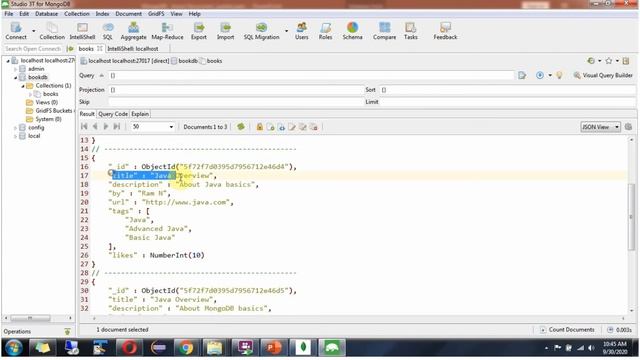640x360 pixels.
Task: Open the SQL Migration tool
Action: [262, 31]
